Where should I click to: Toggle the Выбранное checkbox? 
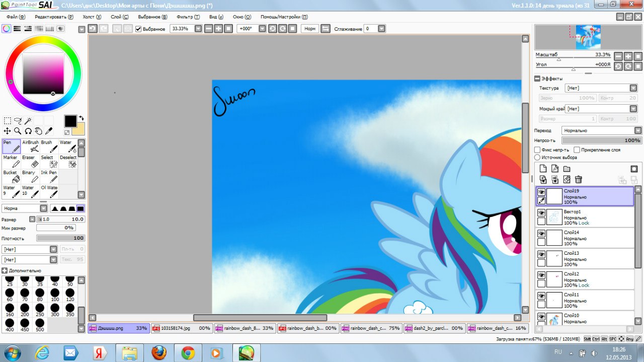coord(138,29)
